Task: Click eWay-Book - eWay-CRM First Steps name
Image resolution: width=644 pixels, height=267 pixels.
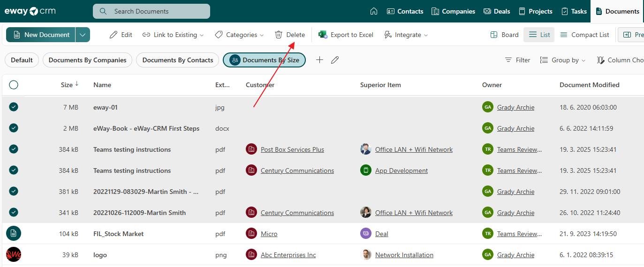Action: tap(146, 128)
